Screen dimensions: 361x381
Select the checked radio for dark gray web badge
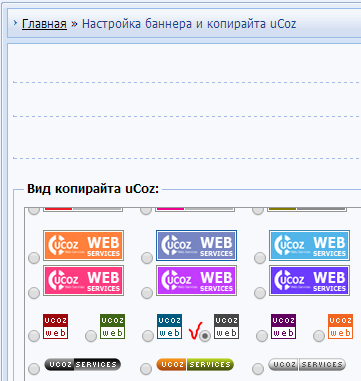205,336
